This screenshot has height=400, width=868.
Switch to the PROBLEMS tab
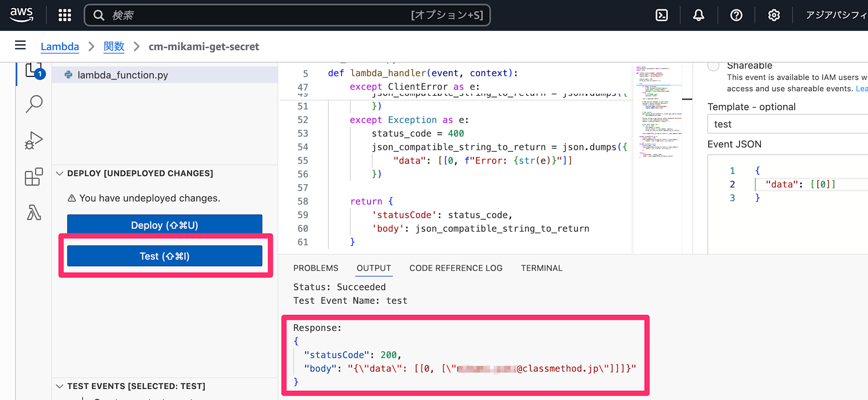(316, 268)
